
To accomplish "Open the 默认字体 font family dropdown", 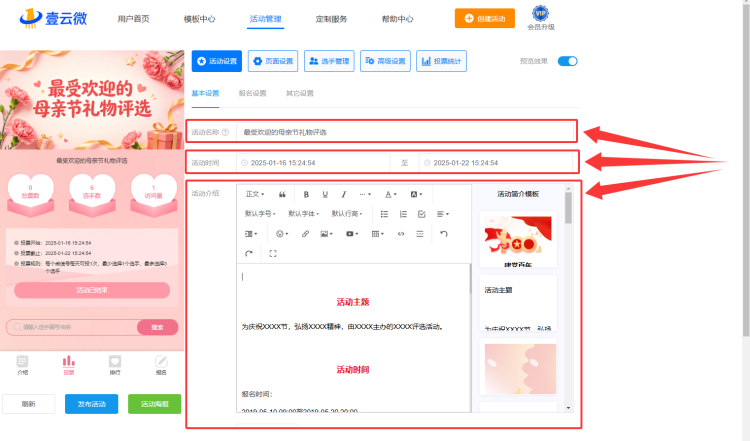I will (x=303, y=214).
